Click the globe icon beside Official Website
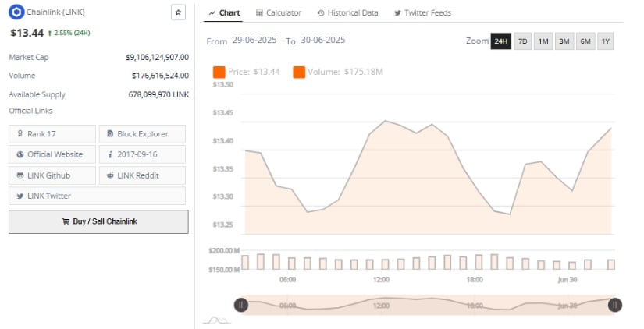Viewport: 644px width, 329px height. (x=20, y=154)
